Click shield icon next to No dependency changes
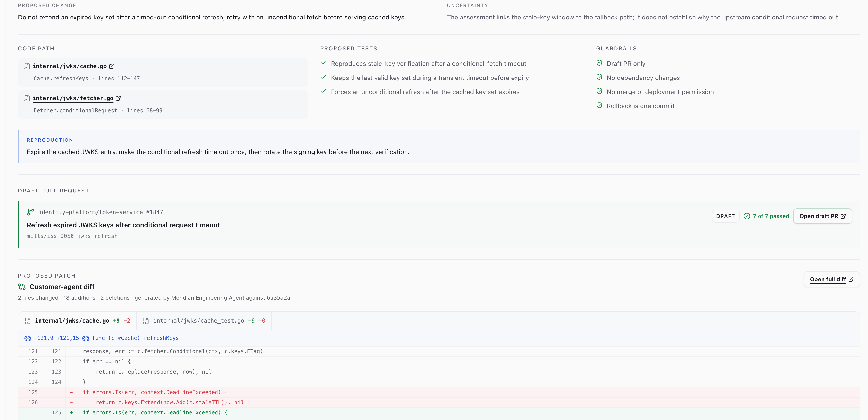 [599, 77]
